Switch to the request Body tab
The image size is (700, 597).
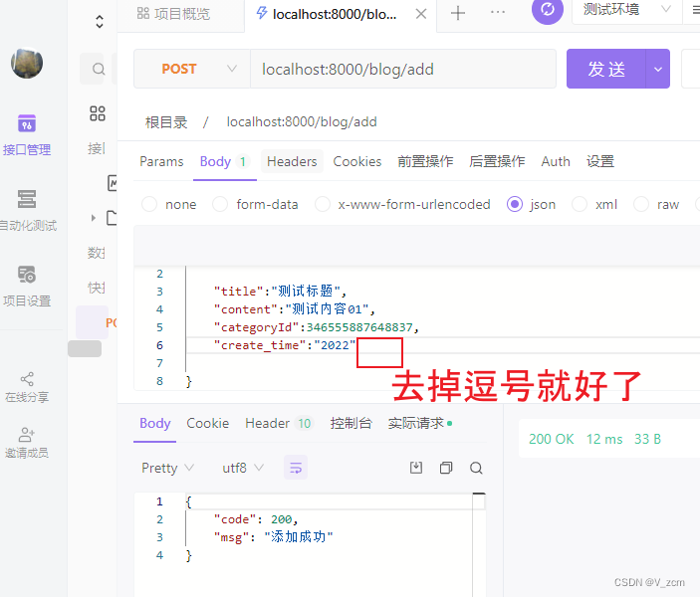[225, 161]
